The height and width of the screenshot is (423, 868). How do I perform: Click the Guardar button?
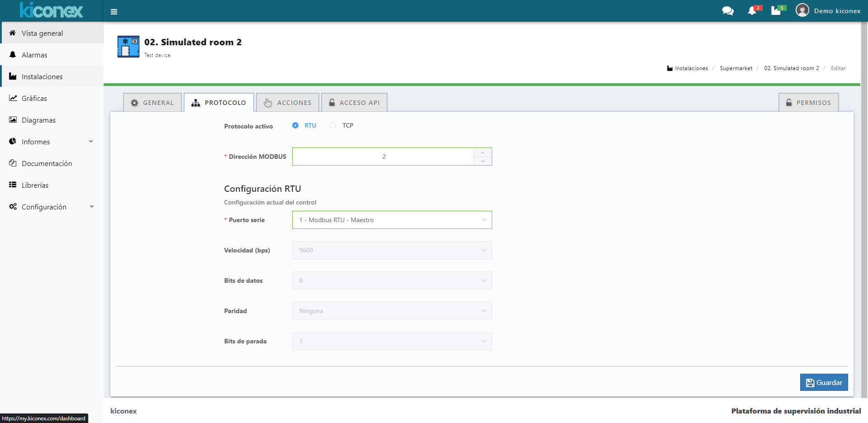(x=824, y=382)
